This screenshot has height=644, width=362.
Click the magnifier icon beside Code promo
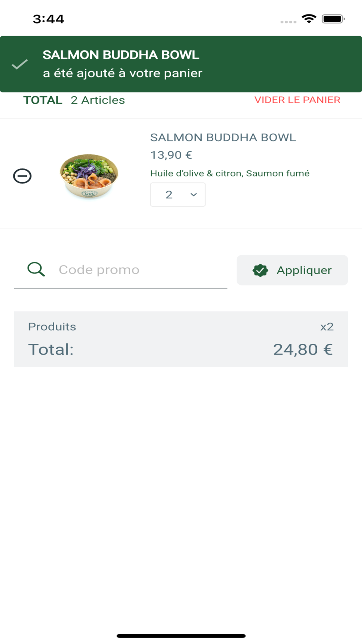point(36,269)
